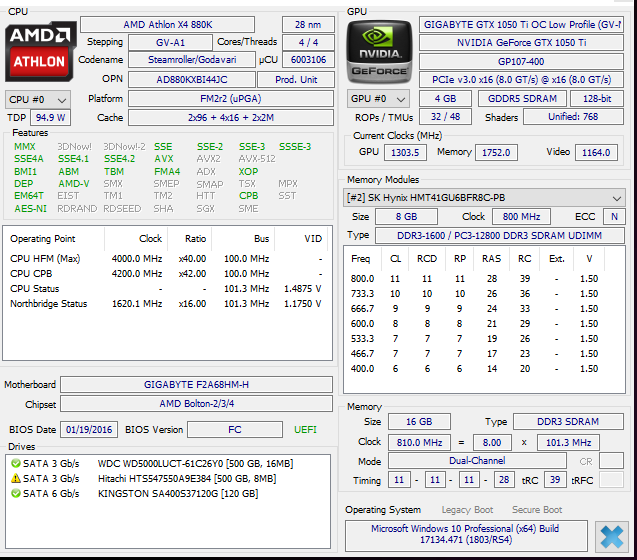Click yellow warning icon beside Hitachi drive
The image size is (637, 560).
coord(16,478)
